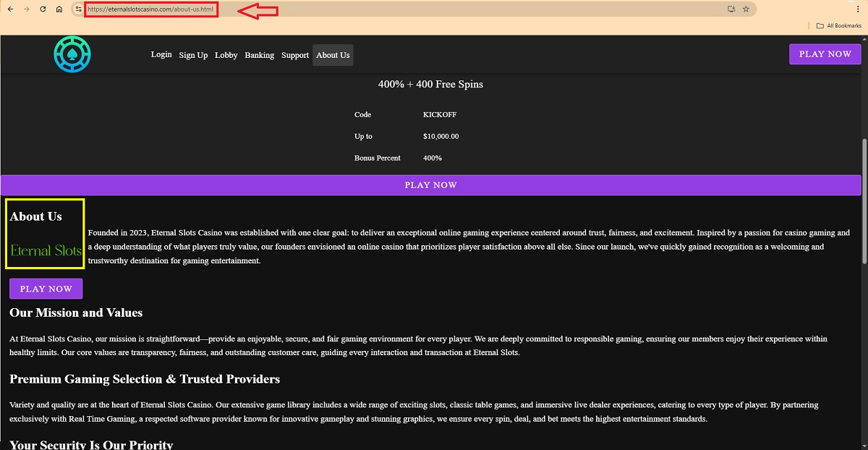This screenshot has width=868, height=450.
Task: Open the Support page
Action: pyautogui.click(x=295, y=55)
